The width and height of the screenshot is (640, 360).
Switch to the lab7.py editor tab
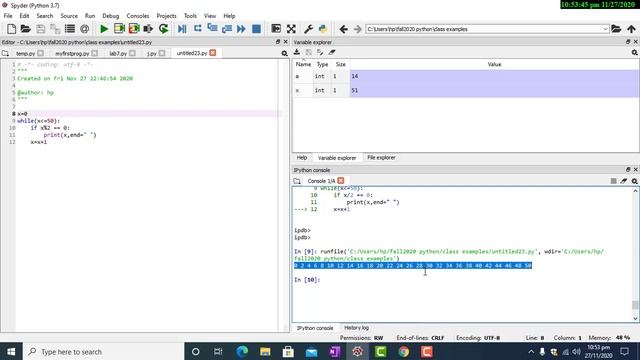[x=118, y=53]
